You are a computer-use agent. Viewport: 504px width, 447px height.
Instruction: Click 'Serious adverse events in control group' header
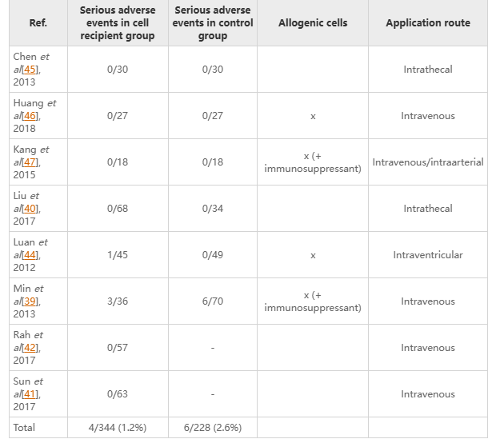click(x=213, y=23)
